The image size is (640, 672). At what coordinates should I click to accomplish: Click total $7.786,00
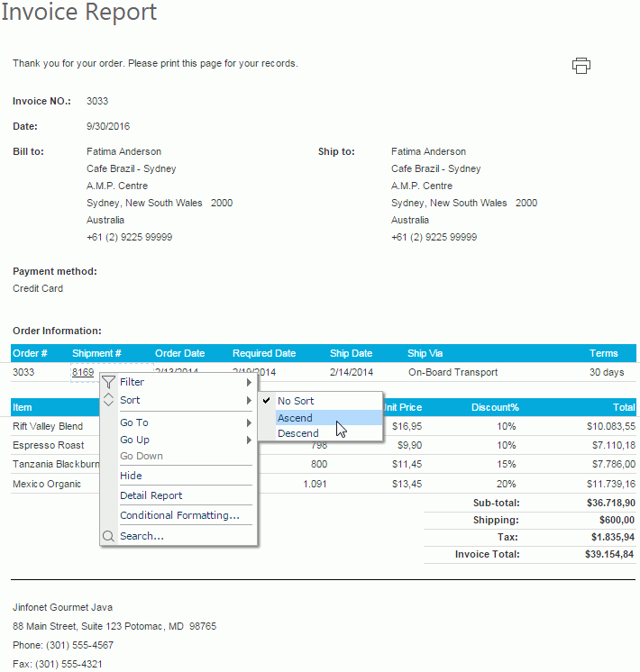point(614,464)
